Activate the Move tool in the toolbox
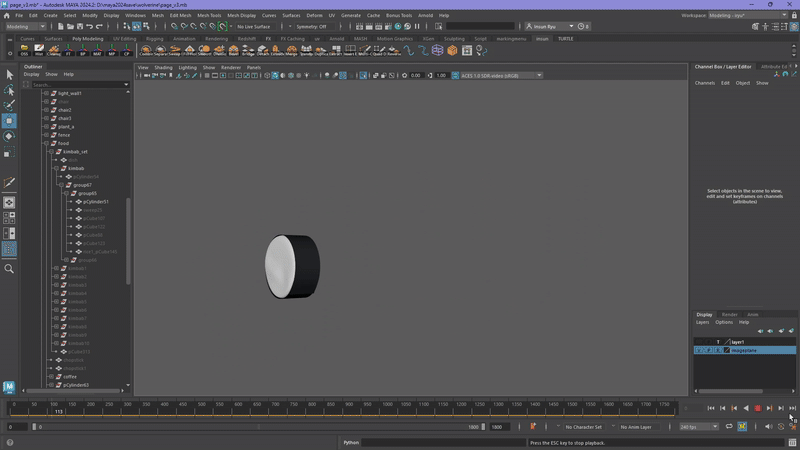The width and height of the screenshot is (800, 450). (x=9, y=121)
